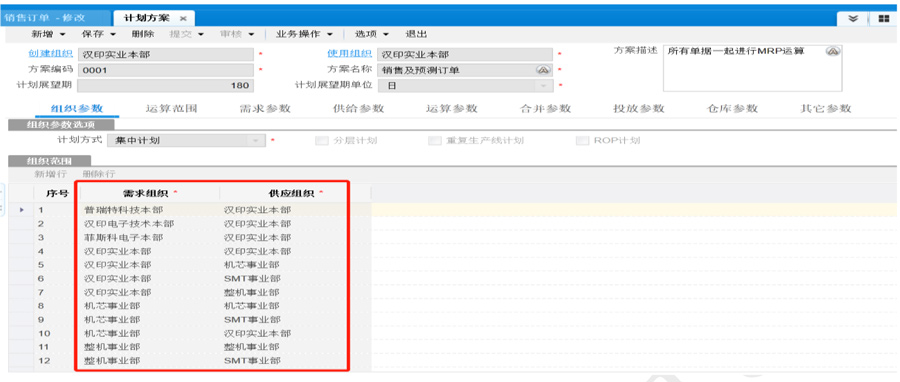900x382 pixels.
Task: Select the row 1 indicator arrow
Action: coord(22,210)
